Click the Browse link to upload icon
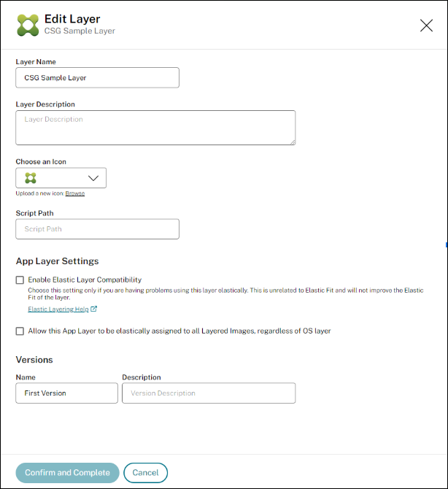The image size is (448, 489). (75, 193)
